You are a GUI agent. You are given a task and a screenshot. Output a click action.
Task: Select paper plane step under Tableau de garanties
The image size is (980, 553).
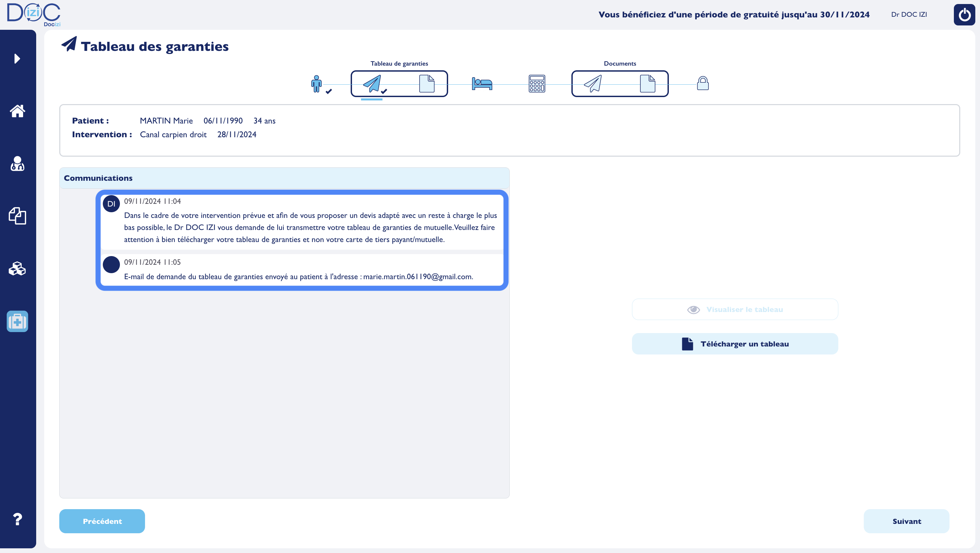tap(372, 84)
